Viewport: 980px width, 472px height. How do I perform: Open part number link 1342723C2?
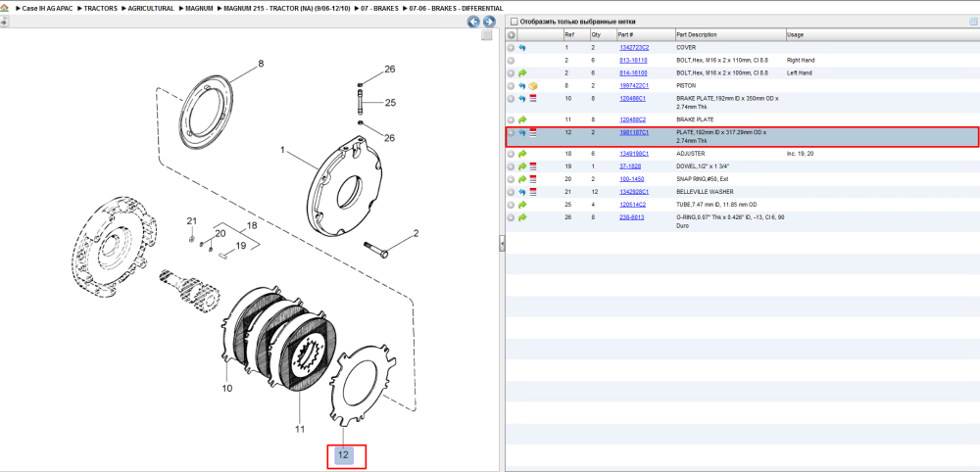point(634,47)
